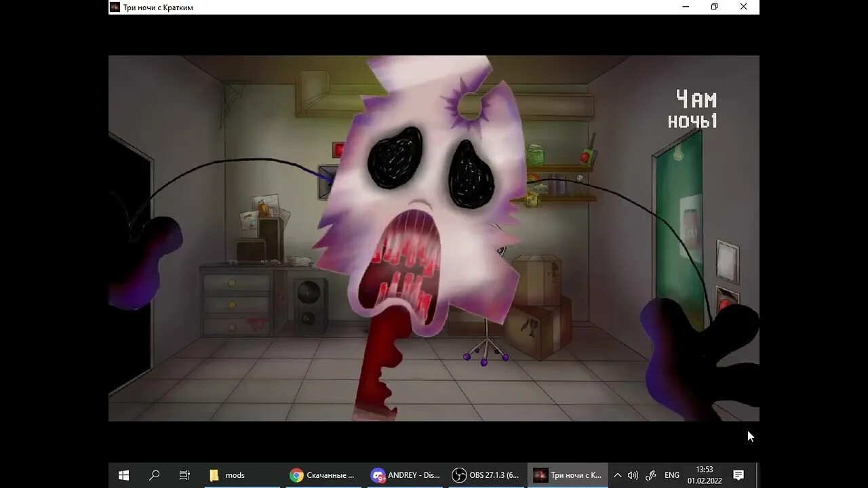
Task: Open the mods folder taskbar item
Action: (242, 475)
